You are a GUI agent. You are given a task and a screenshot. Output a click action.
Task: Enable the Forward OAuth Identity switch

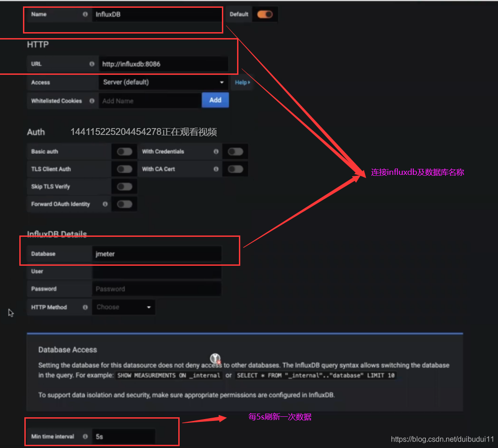point(124,204)
